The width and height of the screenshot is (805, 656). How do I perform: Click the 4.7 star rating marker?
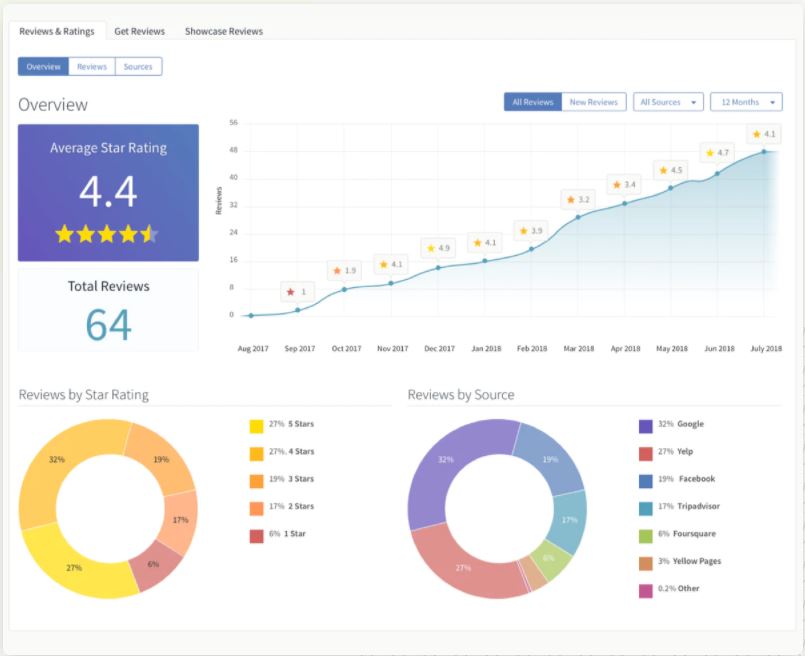tap(717, 152)
